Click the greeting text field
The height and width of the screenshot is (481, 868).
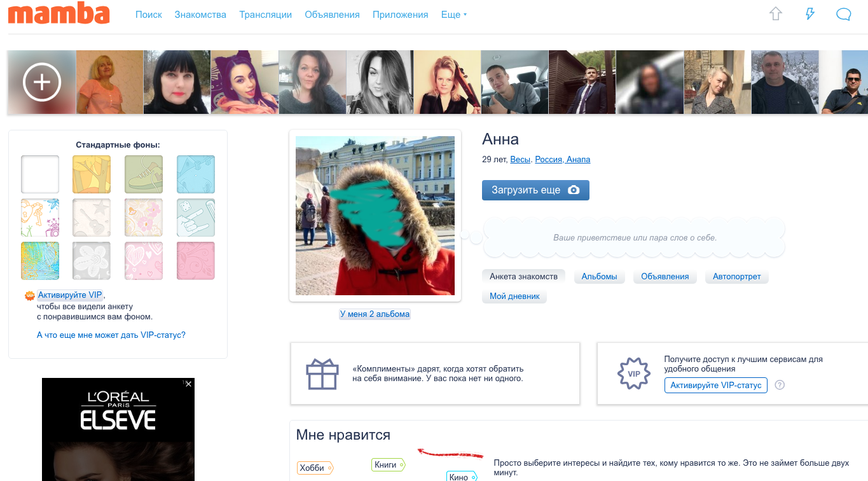point(635,237)
